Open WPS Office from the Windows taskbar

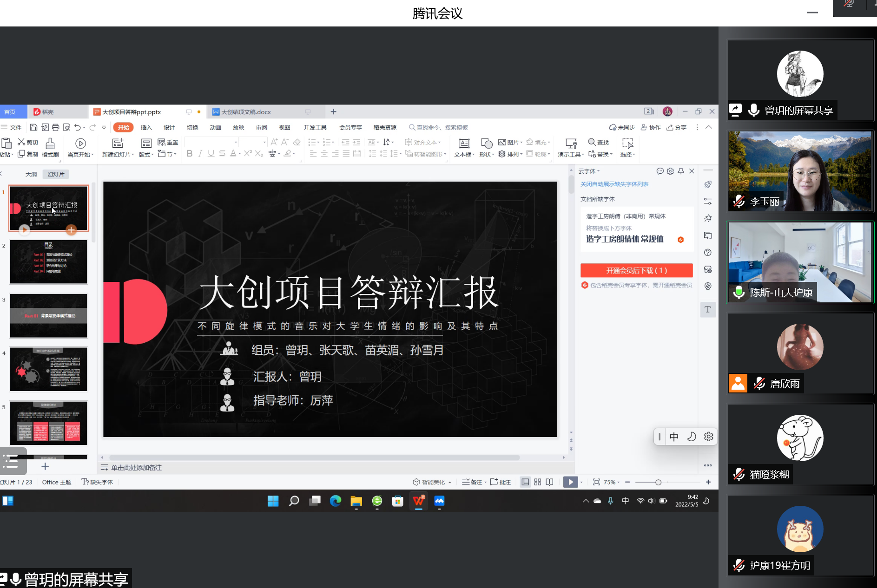pyautogui.click(x=418, y=501)
